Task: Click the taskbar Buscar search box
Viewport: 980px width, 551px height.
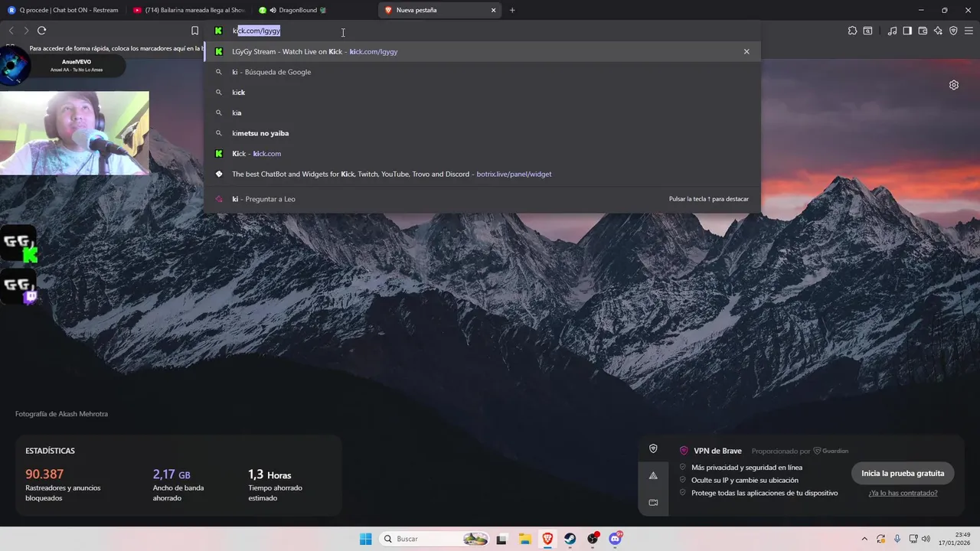Action: [x=435, y=539]
